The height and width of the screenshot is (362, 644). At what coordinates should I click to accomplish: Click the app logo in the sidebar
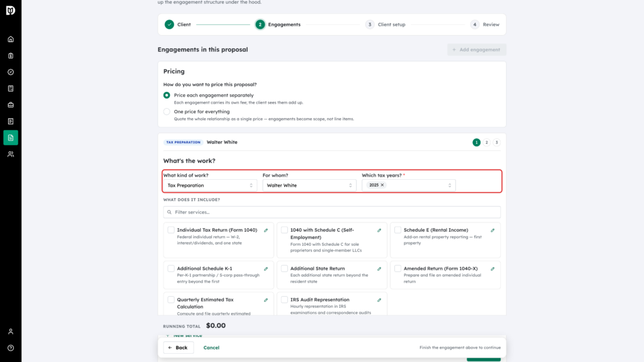11,10
